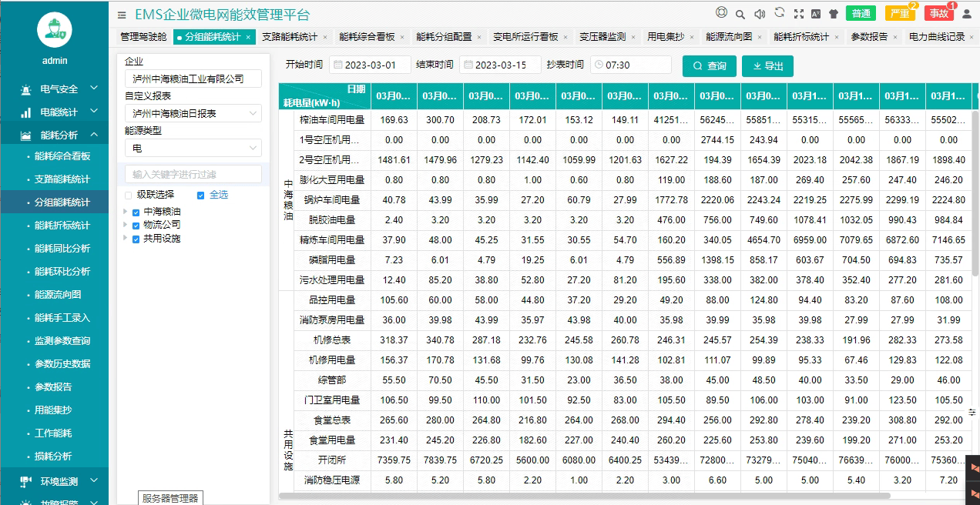Click the hamburger menu collapse icon

coord(122,15)
